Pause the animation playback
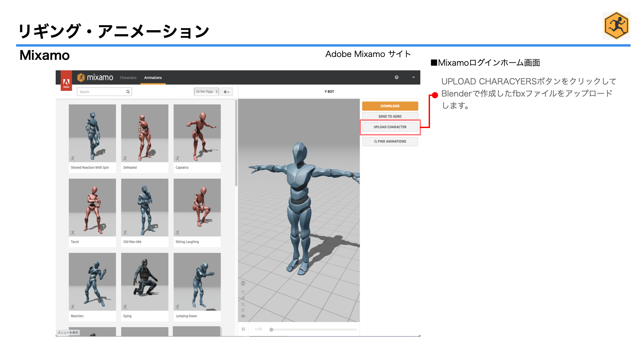Screen dimensions: 644x362 click(243, 329)
